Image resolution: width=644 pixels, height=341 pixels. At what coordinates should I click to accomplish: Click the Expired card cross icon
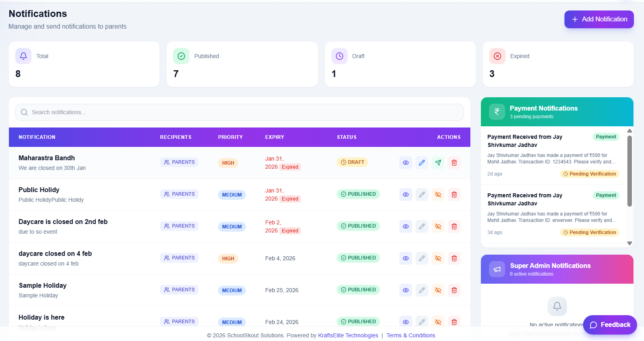coord(497,56)
